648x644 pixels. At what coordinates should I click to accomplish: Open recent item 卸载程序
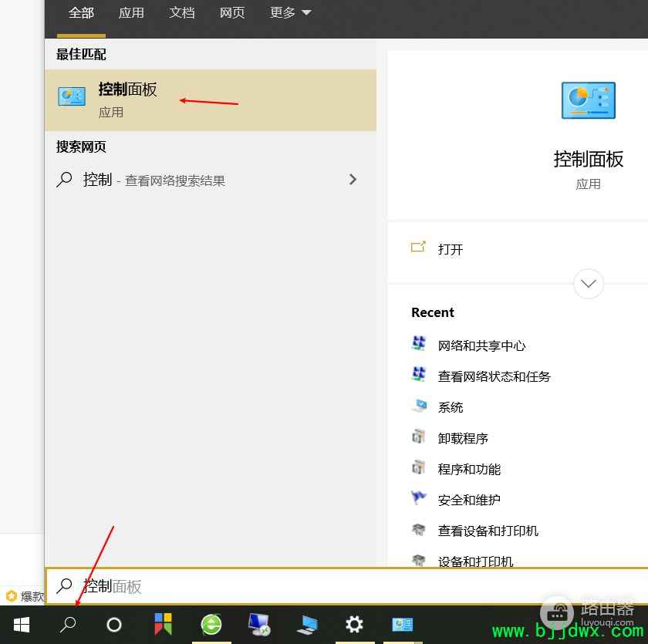[x=463, y=438]
